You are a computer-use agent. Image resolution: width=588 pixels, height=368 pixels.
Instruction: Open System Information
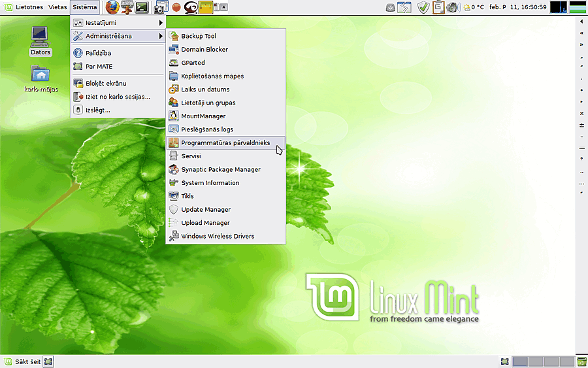[x=226, y=182]
